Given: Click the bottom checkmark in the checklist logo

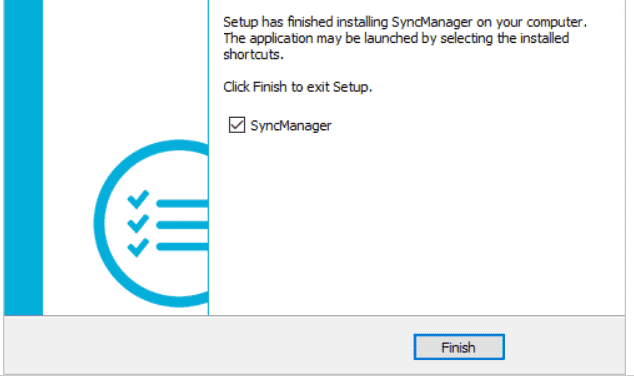Looking at the screenshot, I should coord(138,247).
